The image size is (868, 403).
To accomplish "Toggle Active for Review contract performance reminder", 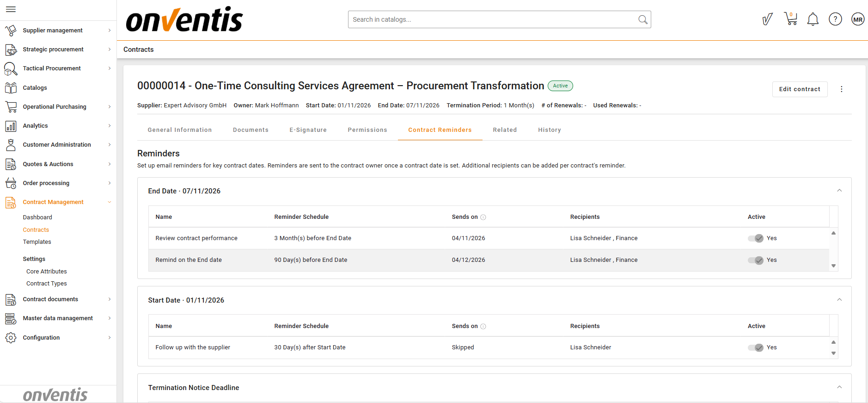I will (756, 238).
